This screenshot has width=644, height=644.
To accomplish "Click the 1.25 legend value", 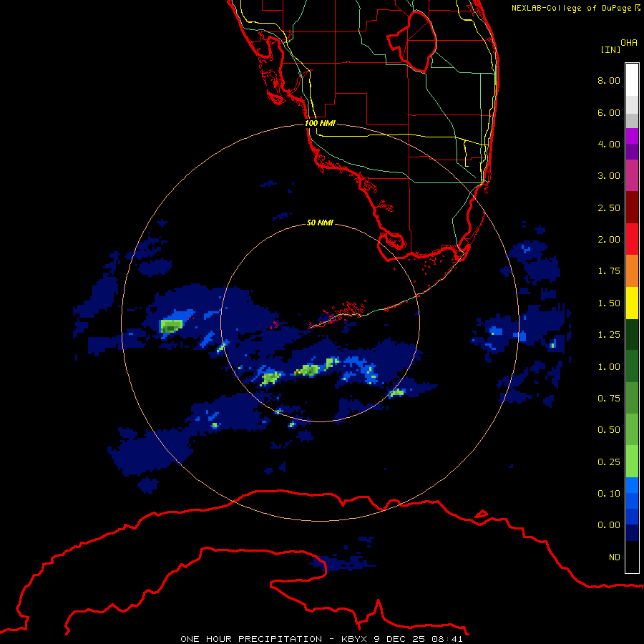I will (609, 335).
